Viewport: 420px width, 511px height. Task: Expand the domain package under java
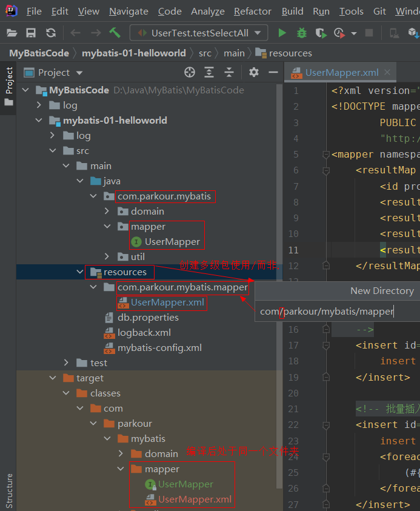[x=107, y=211]
